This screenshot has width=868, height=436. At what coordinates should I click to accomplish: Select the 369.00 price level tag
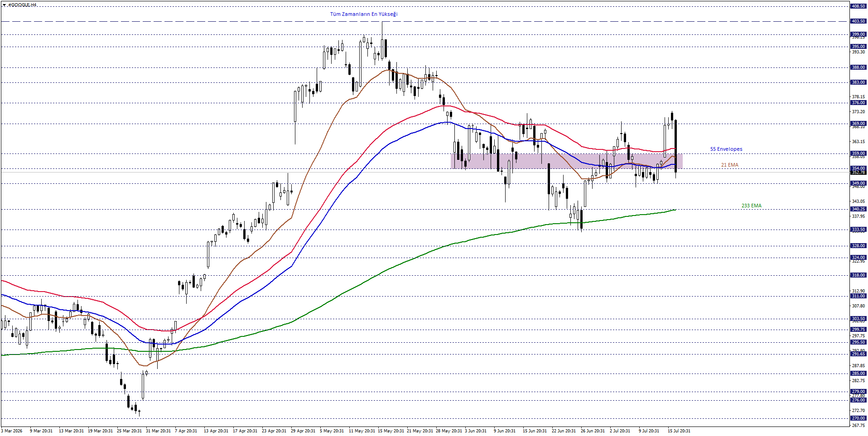(858, 124)
